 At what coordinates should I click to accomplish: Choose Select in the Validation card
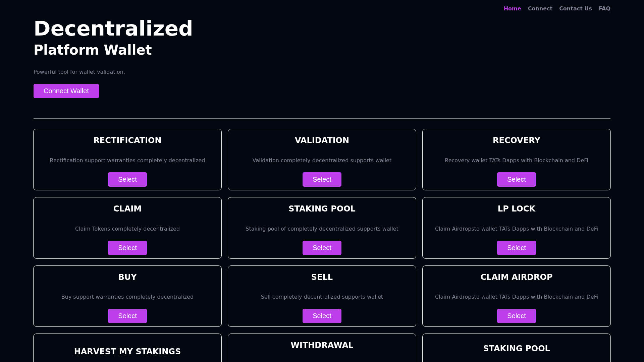pyautogui.click(x=322, y=180)
